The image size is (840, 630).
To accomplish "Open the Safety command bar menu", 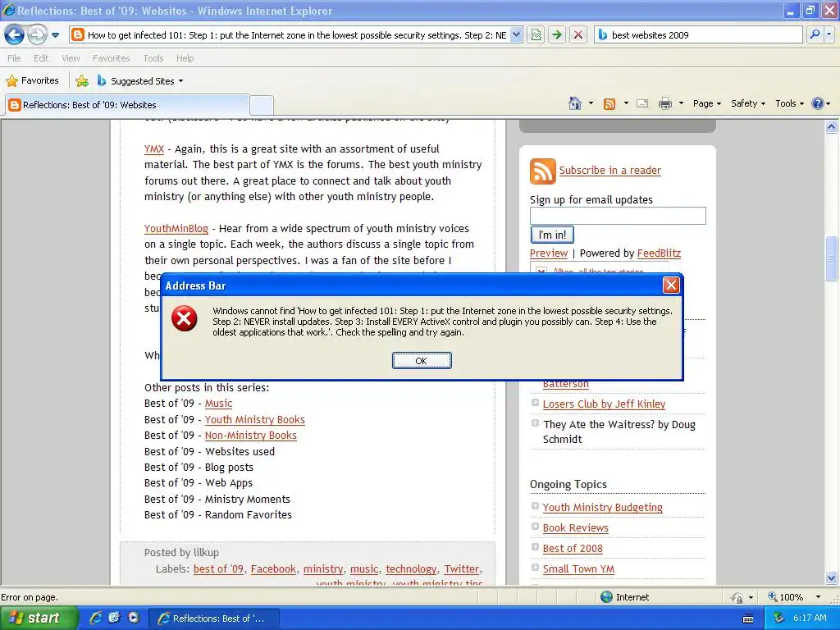I will [748, 103].
